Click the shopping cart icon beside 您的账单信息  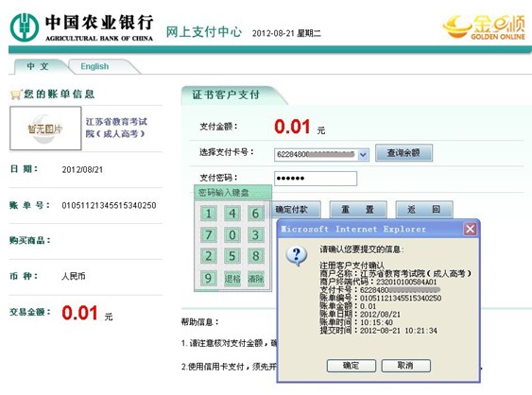(x=16, y=94)
